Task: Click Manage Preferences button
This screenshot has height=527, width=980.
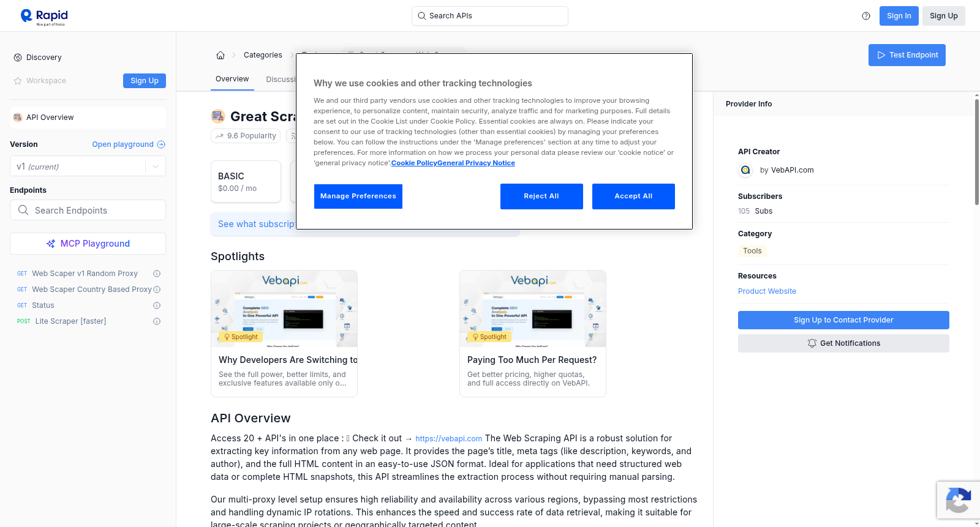Action: [358, 196]
